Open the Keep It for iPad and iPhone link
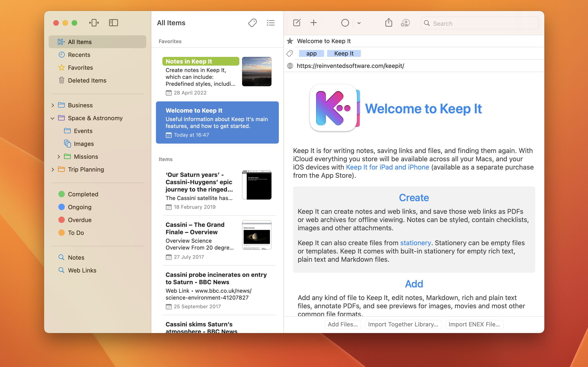 click(x=387, y=167)
